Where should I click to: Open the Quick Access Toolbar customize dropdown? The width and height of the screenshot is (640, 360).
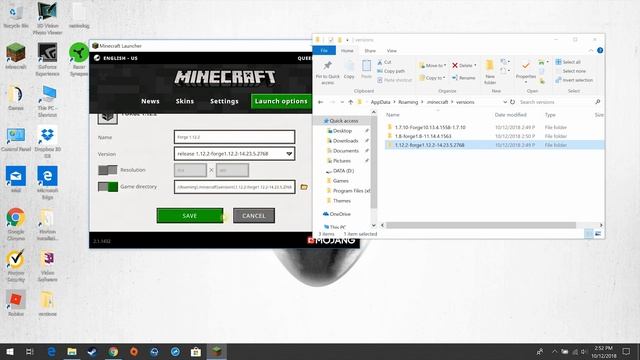[x=347, y=40]
